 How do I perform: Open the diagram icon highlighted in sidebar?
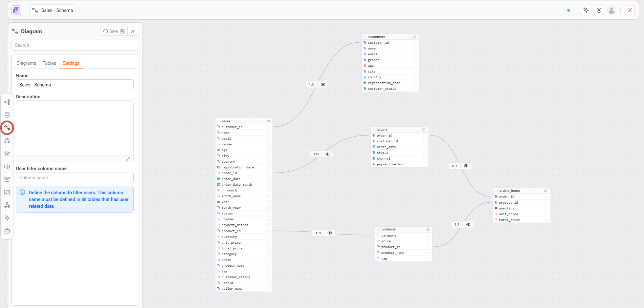[7, 128]
